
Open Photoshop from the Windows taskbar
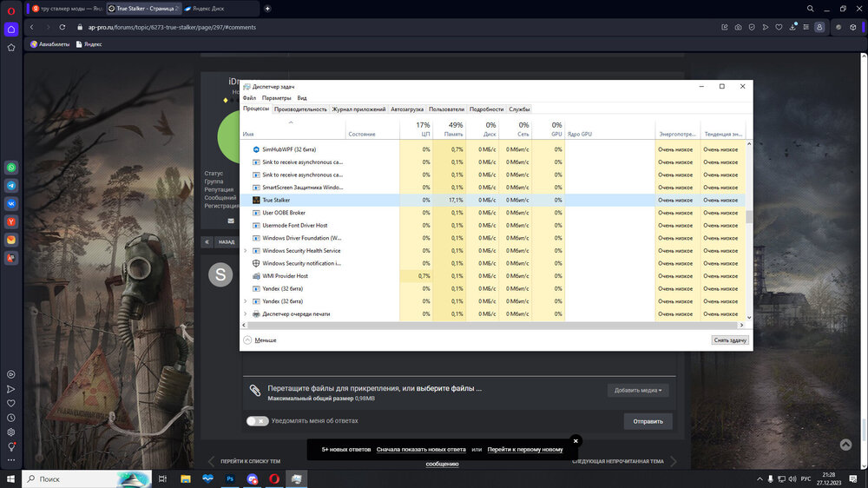coord(230,478)
